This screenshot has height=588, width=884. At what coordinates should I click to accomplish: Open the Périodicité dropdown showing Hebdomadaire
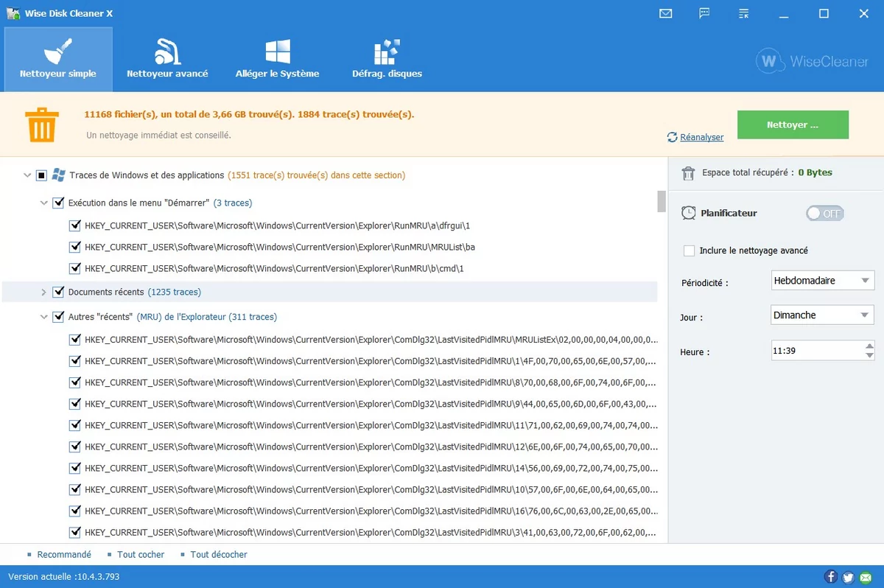coord(822,281)
